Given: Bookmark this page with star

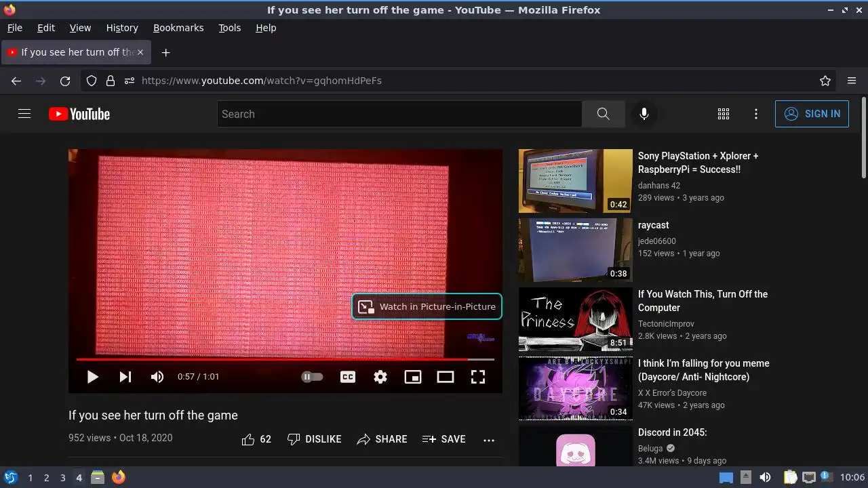Looking at the screenshot, I should tap(825, 81).
